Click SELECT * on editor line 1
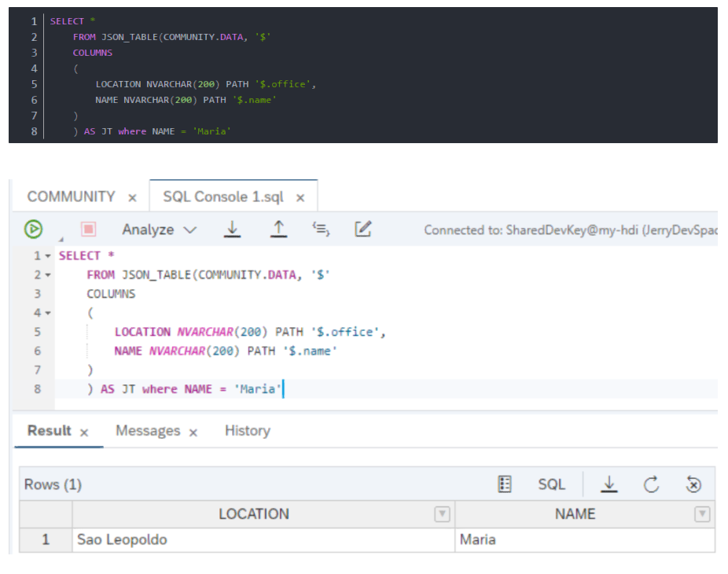This screenshot has height=574, width=728. (x=86, y=256)
